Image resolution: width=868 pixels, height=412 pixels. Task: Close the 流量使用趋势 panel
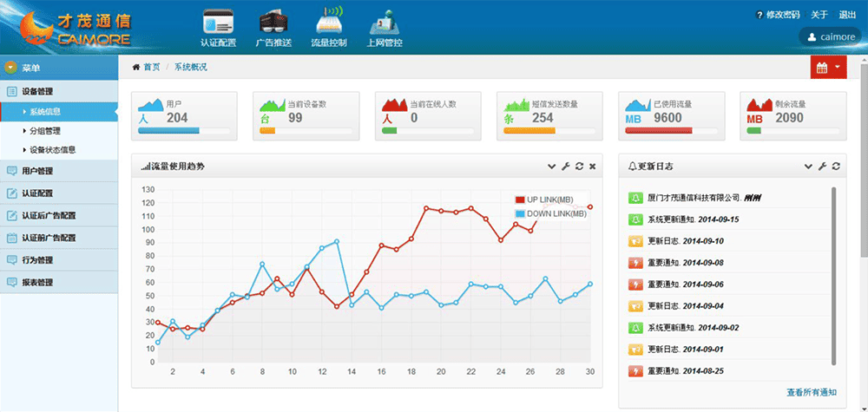(592, 166)
